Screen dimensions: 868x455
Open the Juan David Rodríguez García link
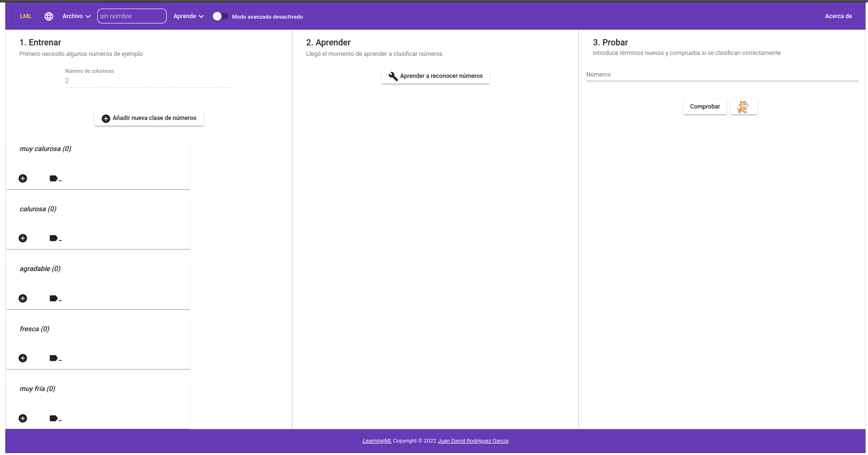473,441
